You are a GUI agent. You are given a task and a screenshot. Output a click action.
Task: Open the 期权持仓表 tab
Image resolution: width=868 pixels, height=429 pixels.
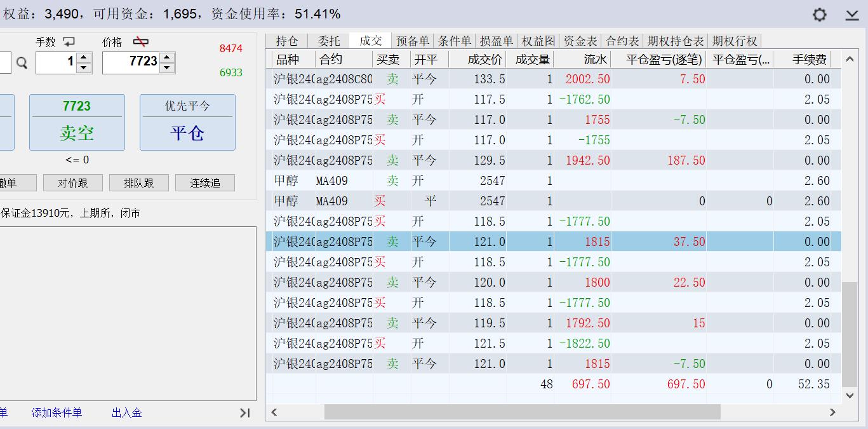click(676, 41)
